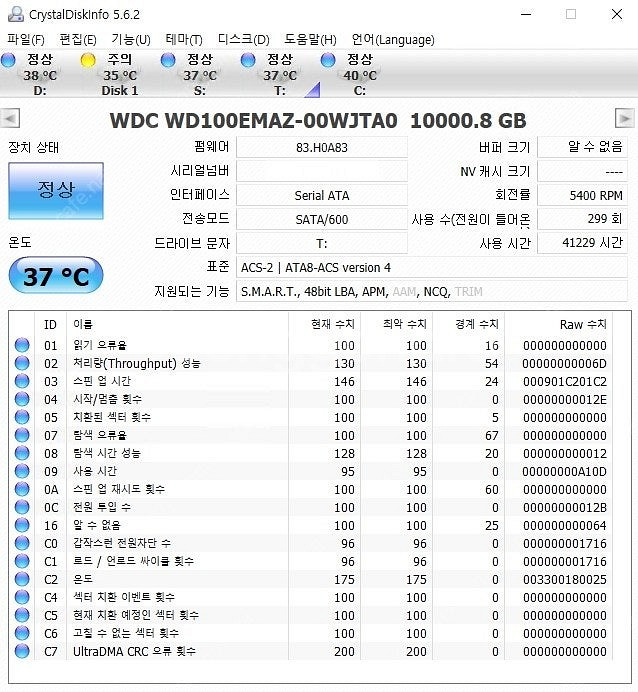Click status orb for attribute 0A 스핀 업 재시도
Viewport: 638px width, 692px height.
pos(22,489)
